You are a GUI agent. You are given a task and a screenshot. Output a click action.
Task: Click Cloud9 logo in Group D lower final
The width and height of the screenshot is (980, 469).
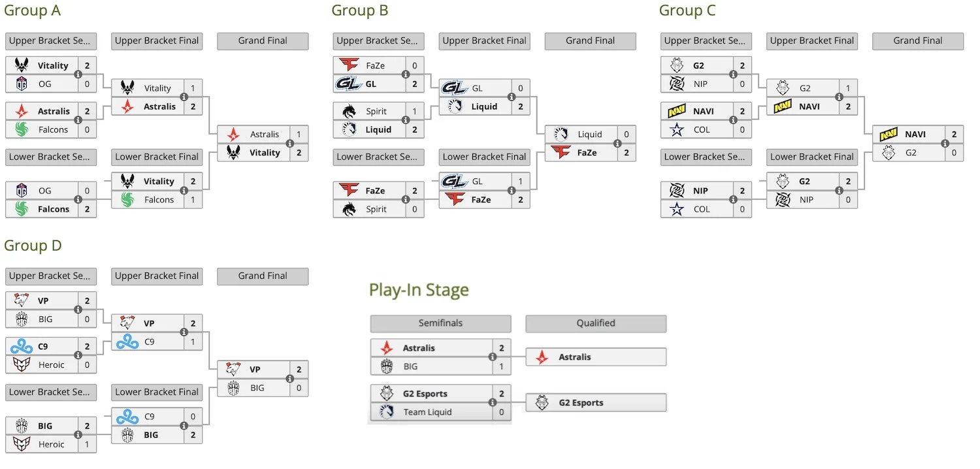[127, 416]
